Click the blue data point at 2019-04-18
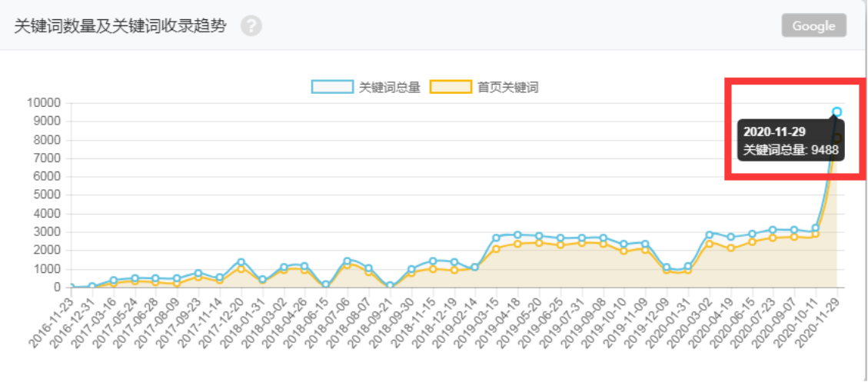Screen dimensions: 868x386 point(517,235)
